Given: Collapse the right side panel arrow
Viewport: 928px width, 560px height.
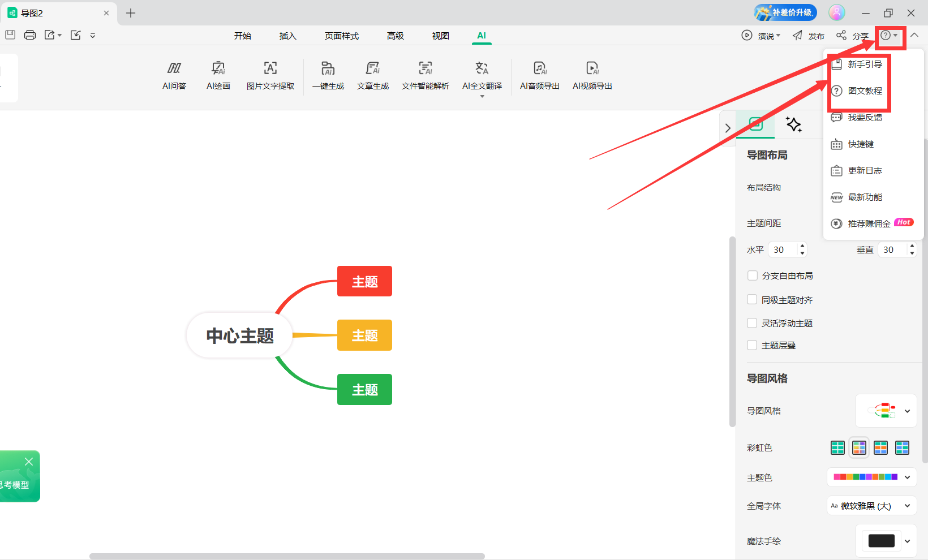Looking at the screenshot, I should coord(728,128).
